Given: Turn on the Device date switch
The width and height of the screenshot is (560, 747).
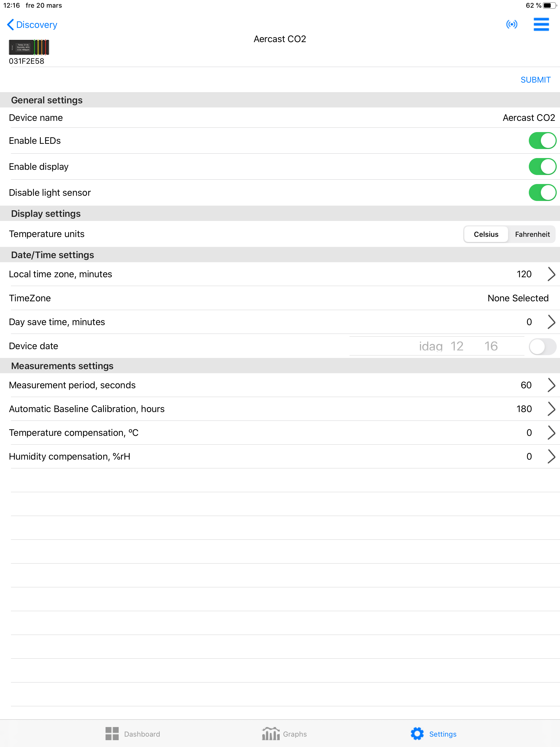Looking at the screenshot, I should pyautogui.click(x=542, y=346).
